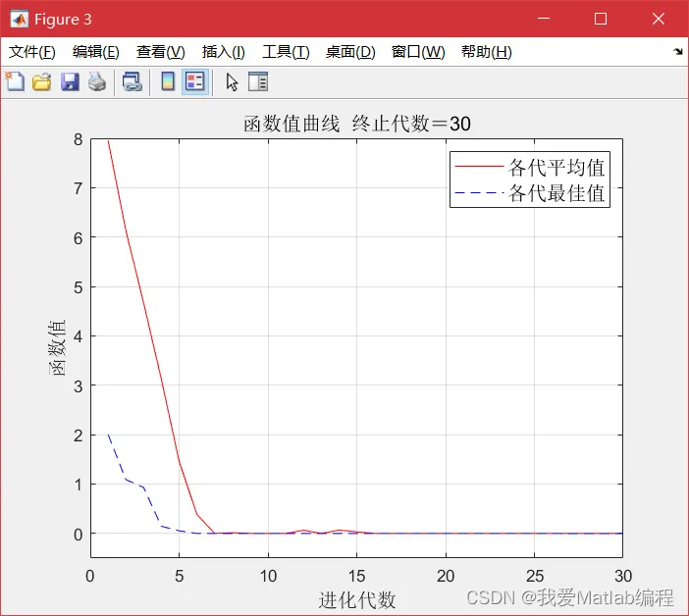Open the 文件(F) menu

coord(32,52)
